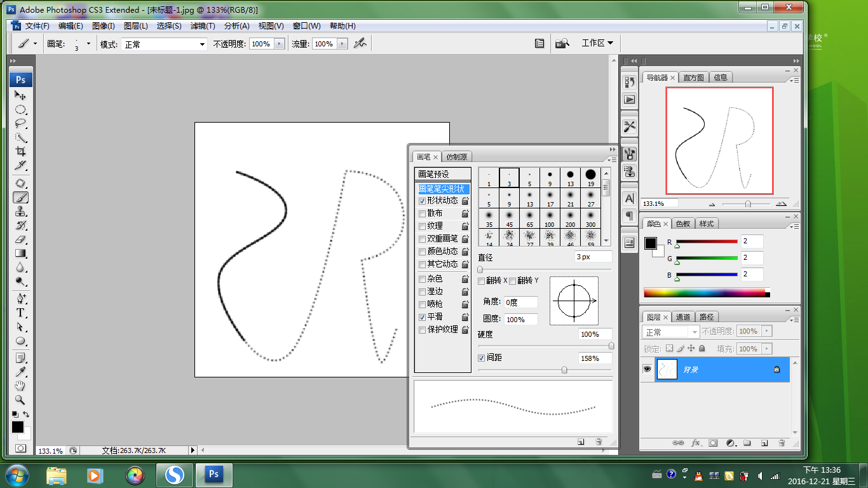Uncheck the 形状动态 checkbox
The image size is (868, 488).
pos(423,200)
